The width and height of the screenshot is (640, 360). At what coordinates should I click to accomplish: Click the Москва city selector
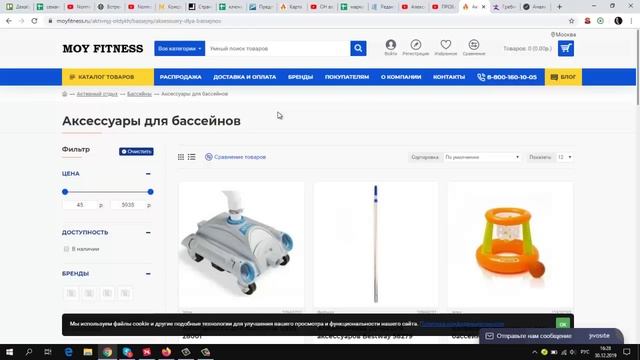[x=563, y=35]
